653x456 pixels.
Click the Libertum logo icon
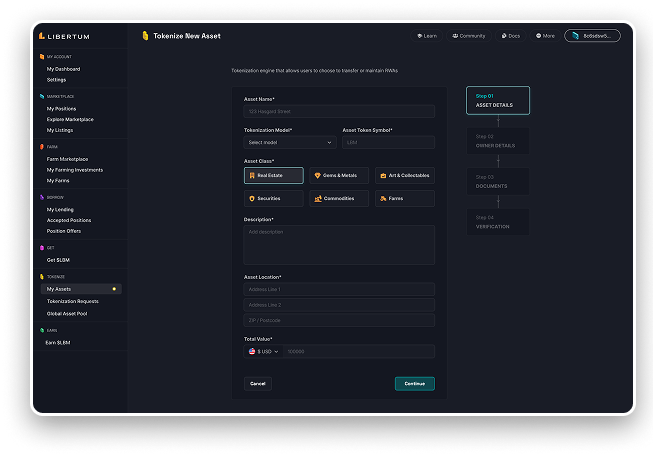pyautogui.click(x=42, y=36)
